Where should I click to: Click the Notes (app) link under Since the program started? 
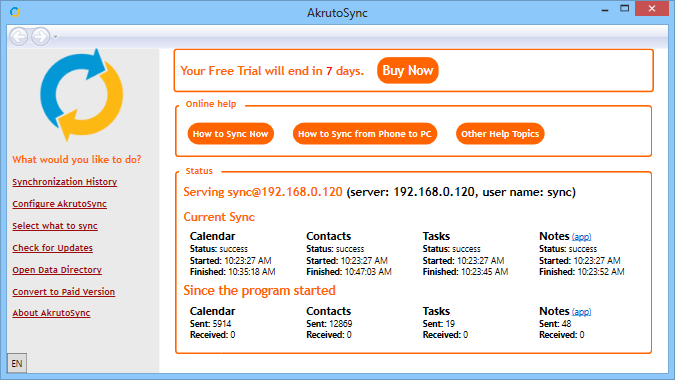(x=581, y=312)
